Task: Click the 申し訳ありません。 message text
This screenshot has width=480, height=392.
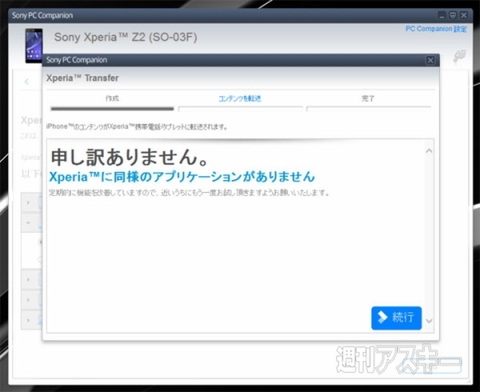Action: coord(129,157)
